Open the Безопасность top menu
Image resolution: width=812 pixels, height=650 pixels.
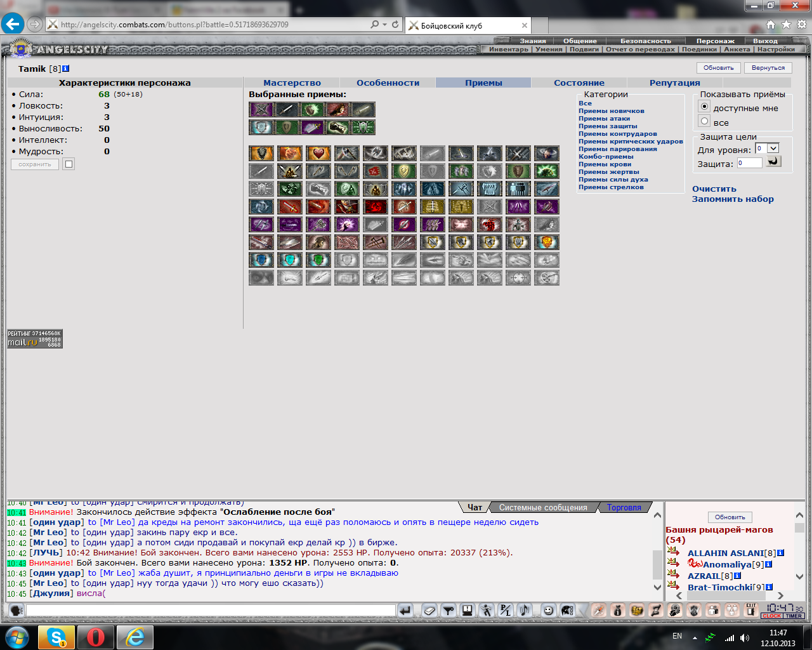(x=645, y=41)
